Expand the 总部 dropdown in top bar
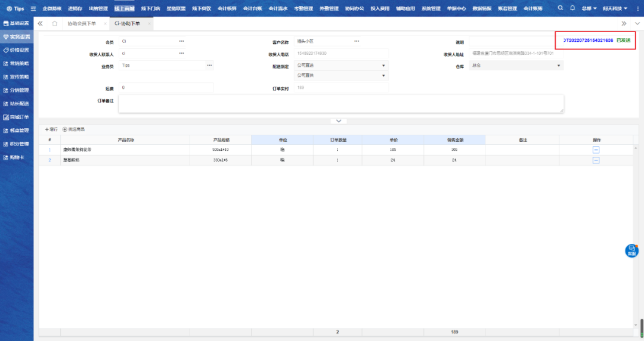The height and width of the screenshot is (341, 644). tap(590, 9)
